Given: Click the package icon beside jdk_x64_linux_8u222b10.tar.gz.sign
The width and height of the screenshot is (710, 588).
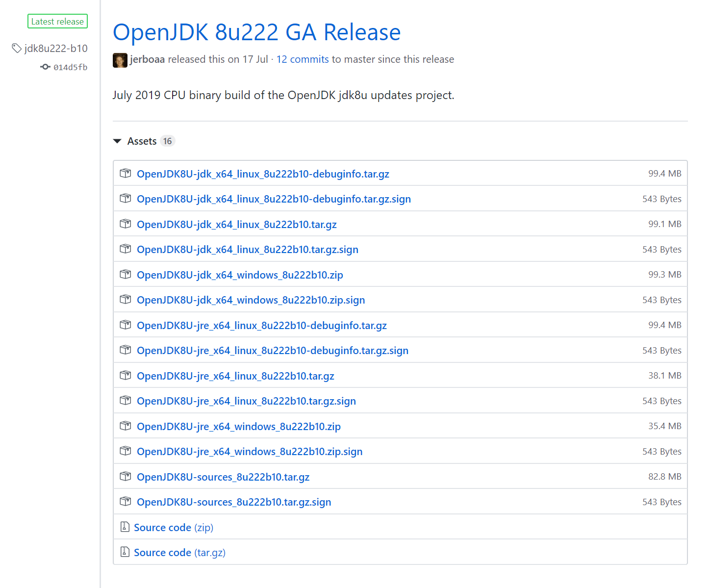Looking at the screenshot, I should coord(126,249).
